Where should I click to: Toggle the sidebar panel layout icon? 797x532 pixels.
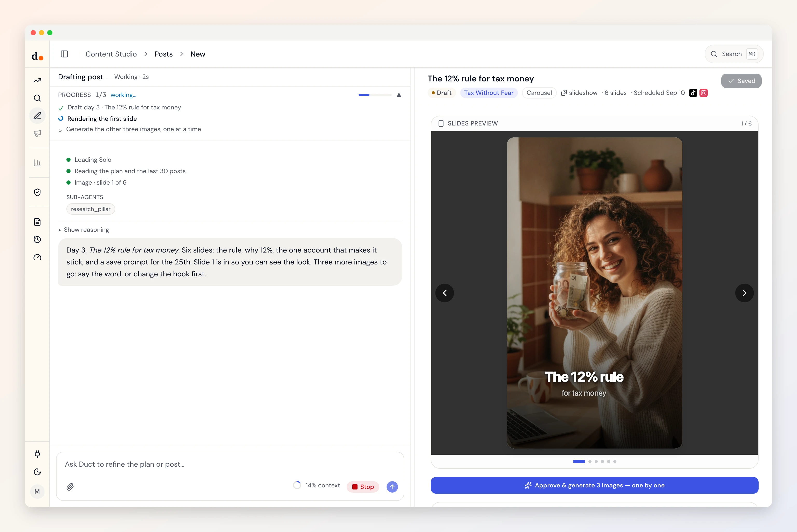pos(65,54)
